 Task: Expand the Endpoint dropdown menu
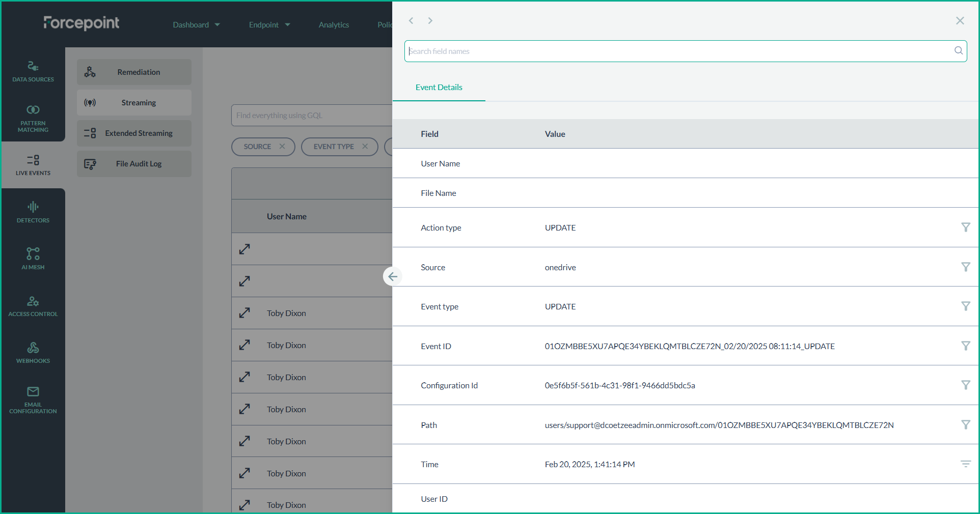coord(269,25)
